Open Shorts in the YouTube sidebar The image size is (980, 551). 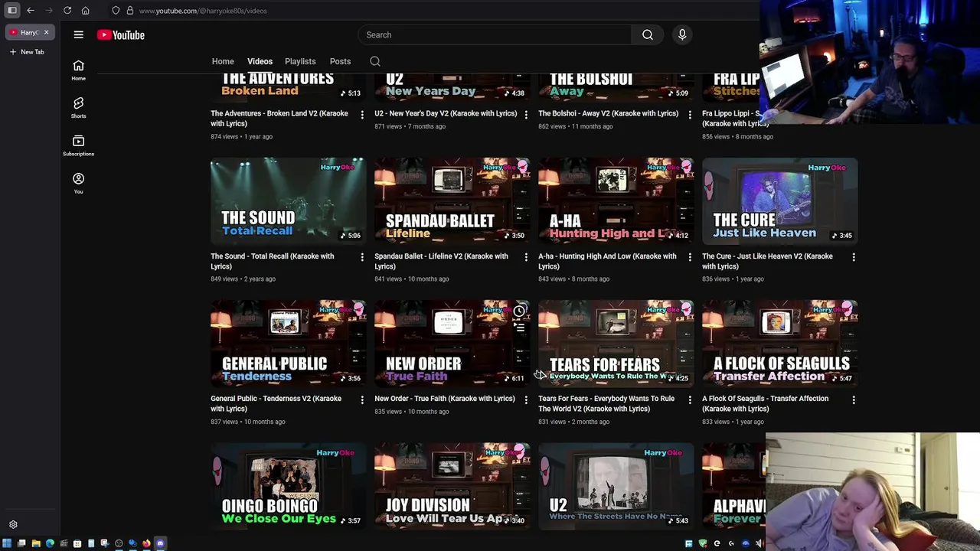coord(78,108)
